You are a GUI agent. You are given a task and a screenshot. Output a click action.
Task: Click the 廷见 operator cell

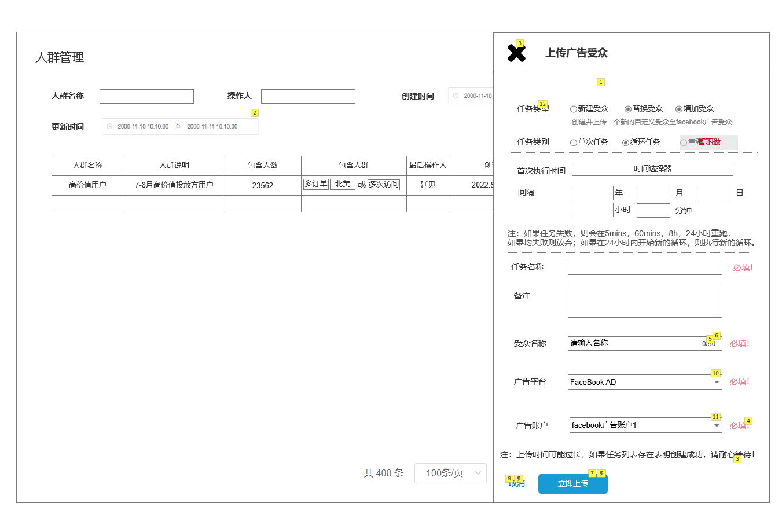click(428, 185)
